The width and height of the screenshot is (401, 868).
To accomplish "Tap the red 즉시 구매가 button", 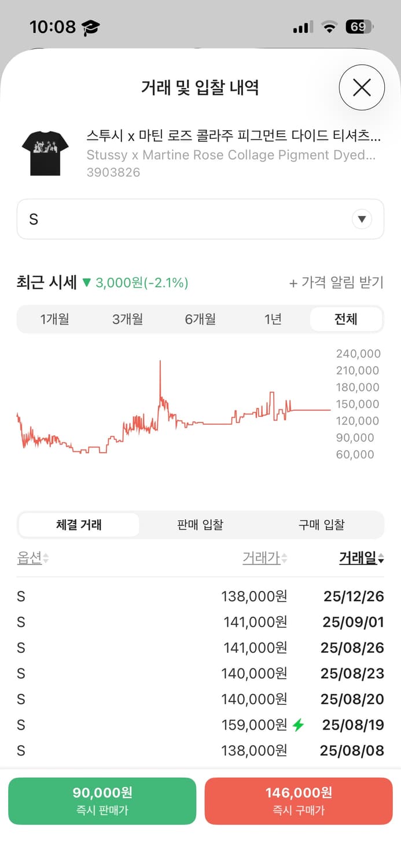I will pos(298,801).
